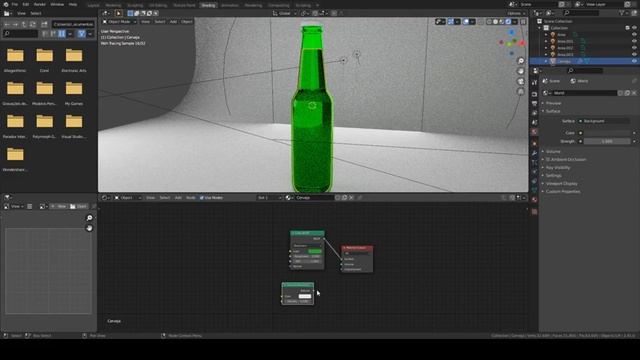
Task: Click the viewport zoom gizmo button
Action: click(521, 61)
